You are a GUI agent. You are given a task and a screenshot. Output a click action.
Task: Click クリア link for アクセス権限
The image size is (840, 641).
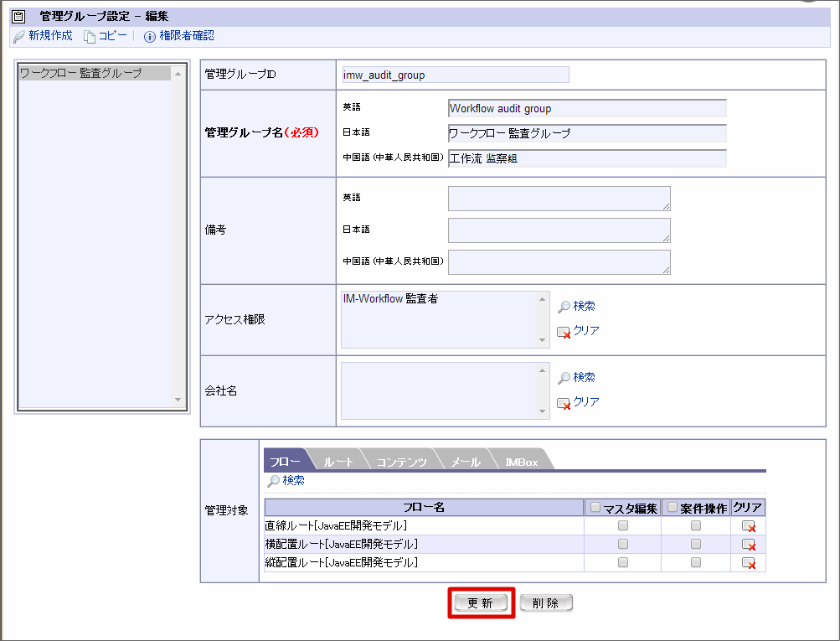click(x=586, y=331)
